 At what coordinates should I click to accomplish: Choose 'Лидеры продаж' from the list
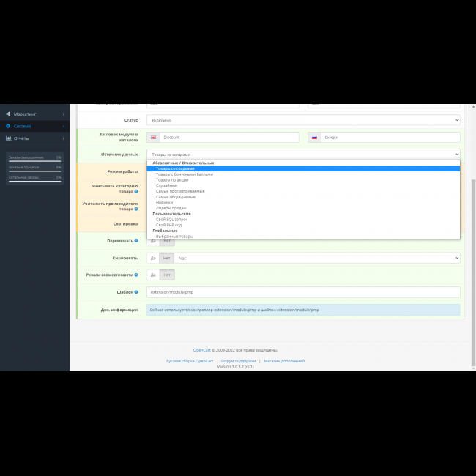[171, 208]
